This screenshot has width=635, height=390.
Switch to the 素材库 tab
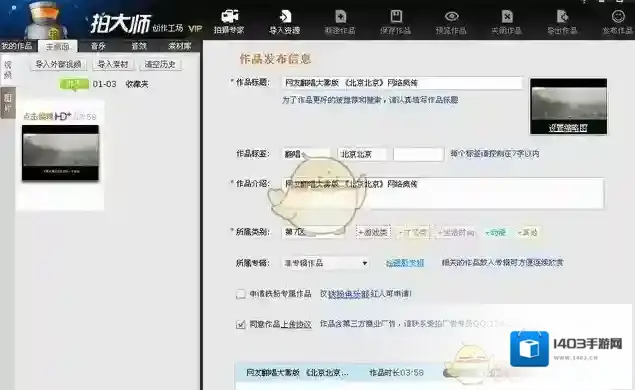(179, 46)
